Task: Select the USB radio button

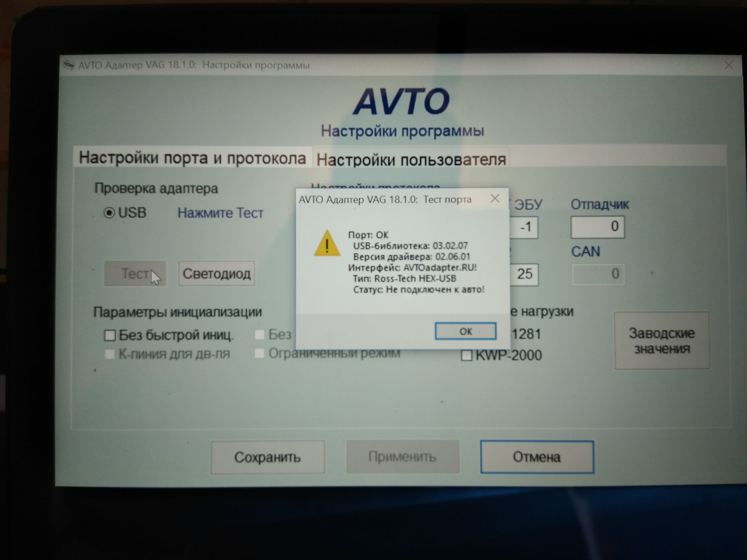Action: 109,213
